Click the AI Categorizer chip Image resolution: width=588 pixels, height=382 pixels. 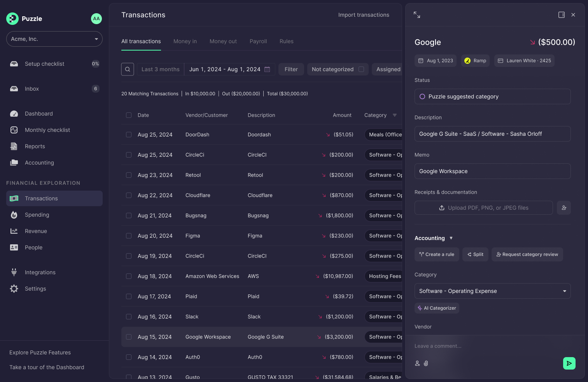(437, 308)
